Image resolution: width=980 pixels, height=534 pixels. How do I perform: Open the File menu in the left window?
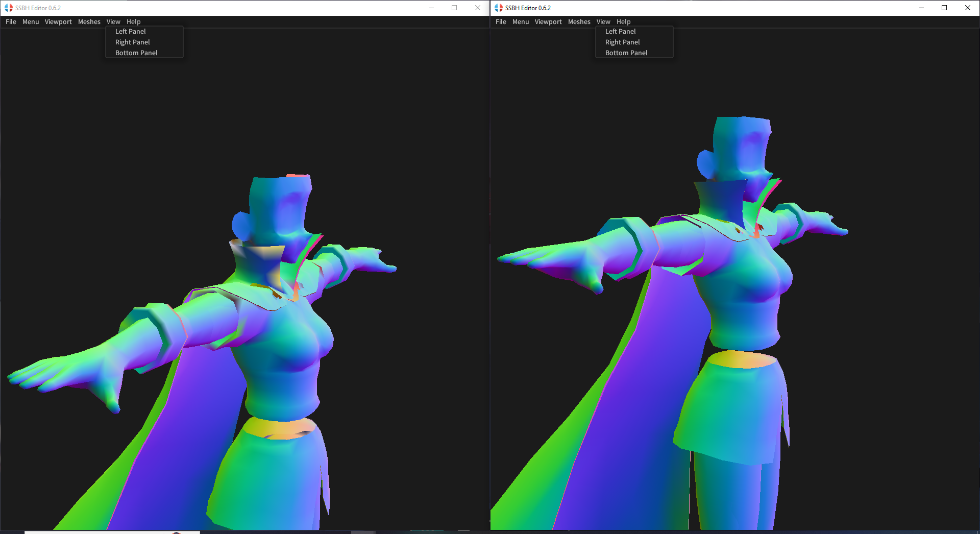tap(10, 21)
